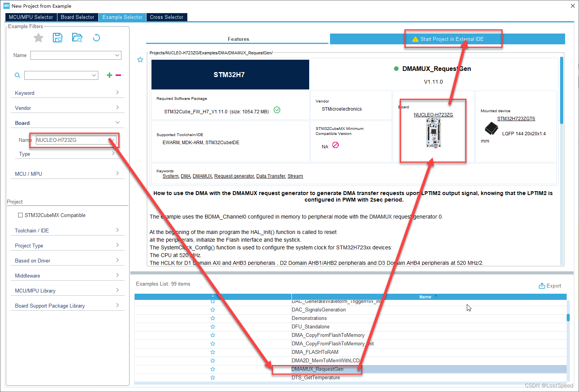The width and height of the screenshot is (579, 392).
Task: Click the NA compatibility version icon
Action: [x=335, y=145]
